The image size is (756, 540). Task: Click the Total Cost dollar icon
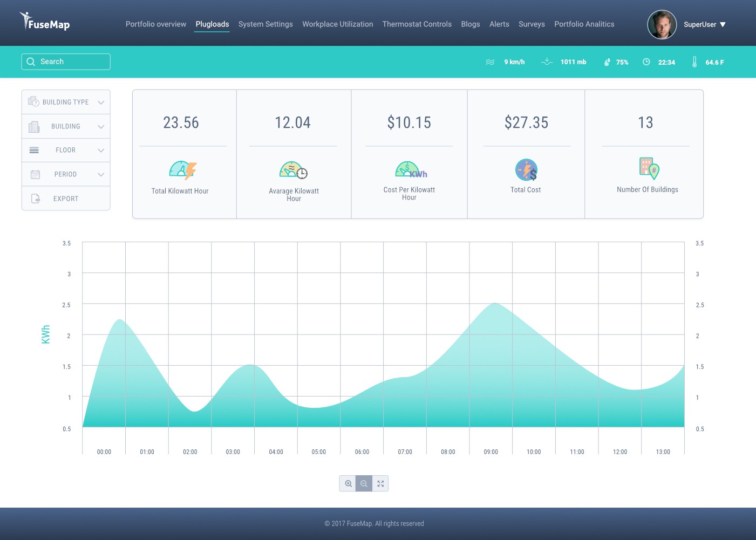pos(526,170)
